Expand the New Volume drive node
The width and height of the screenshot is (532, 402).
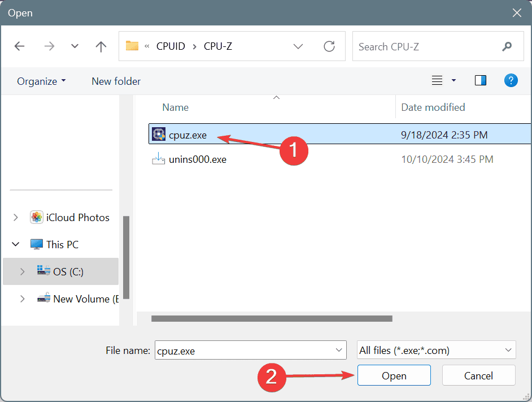click(23, 299)
